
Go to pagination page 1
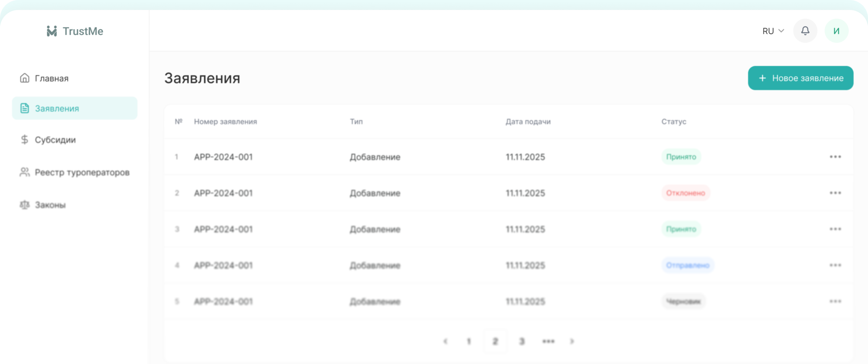click(468, 341)
